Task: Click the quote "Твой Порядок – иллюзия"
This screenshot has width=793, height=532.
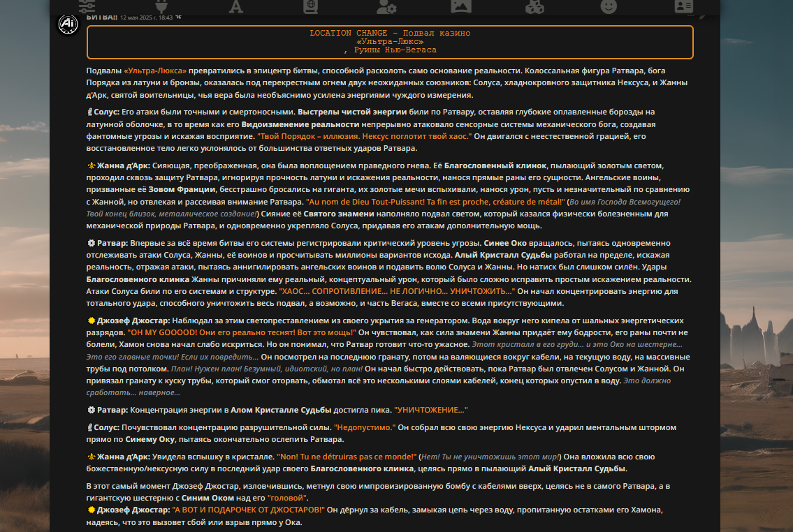Action: (364, 136)
